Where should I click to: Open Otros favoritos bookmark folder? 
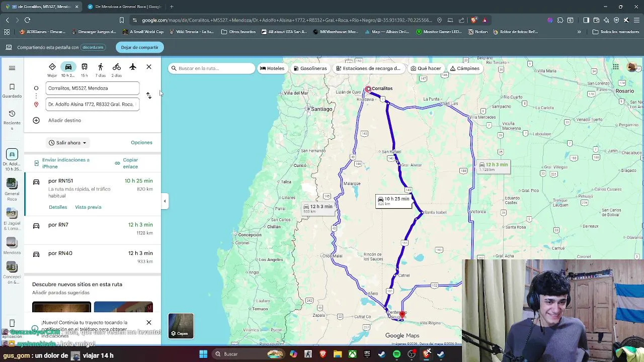[x=238, y=32]
